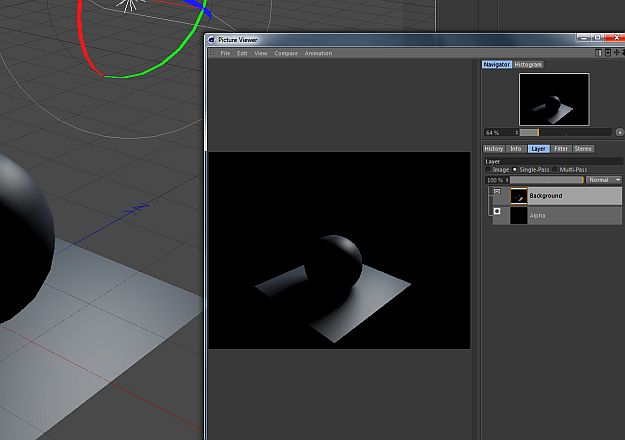This screenshot has height=440, width=625.
Task: Click the Alpha layer thumbnail
Action: 519,215
